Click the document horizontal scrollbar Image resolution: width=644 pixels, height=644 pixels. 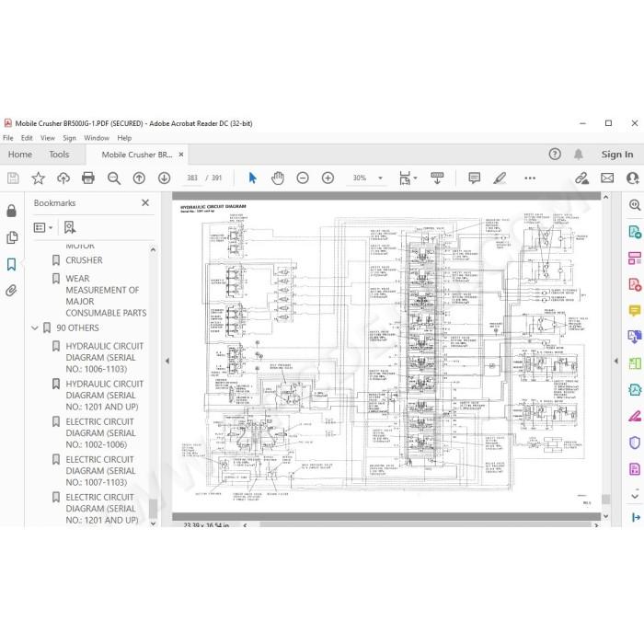[x=425, y=525]
